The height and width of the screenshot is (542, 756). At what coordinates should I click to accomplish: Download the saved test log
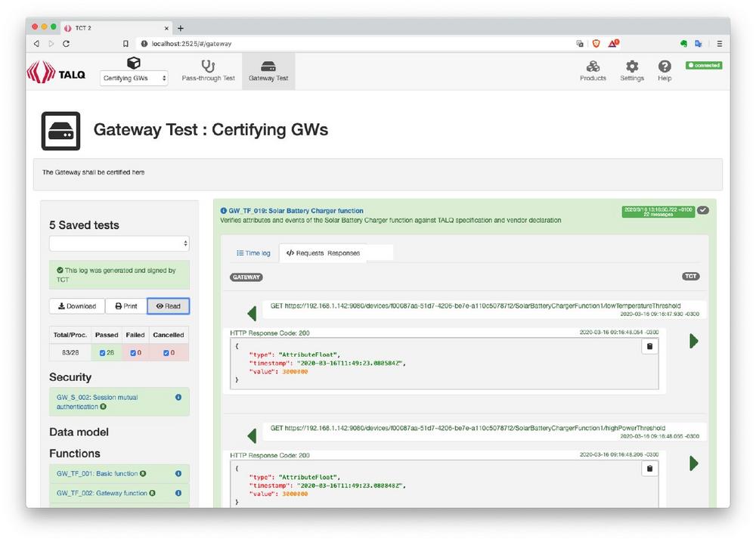(77, 306)
